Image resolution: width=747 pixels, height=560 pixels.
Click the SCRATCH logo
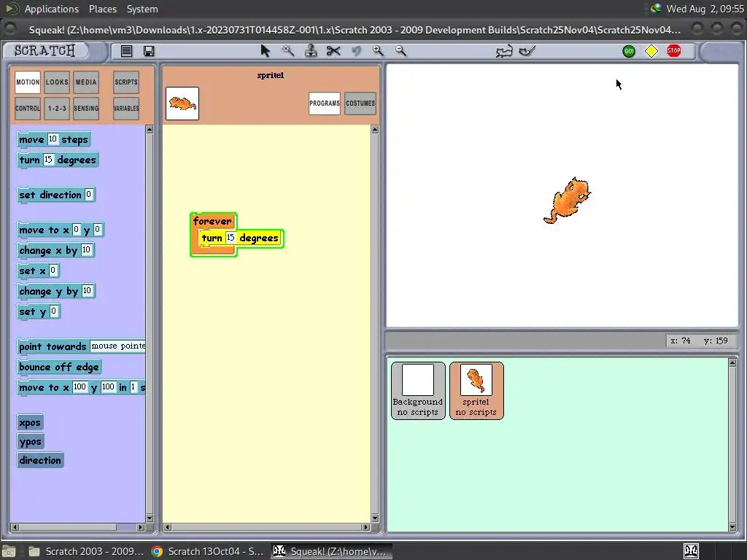44,50
